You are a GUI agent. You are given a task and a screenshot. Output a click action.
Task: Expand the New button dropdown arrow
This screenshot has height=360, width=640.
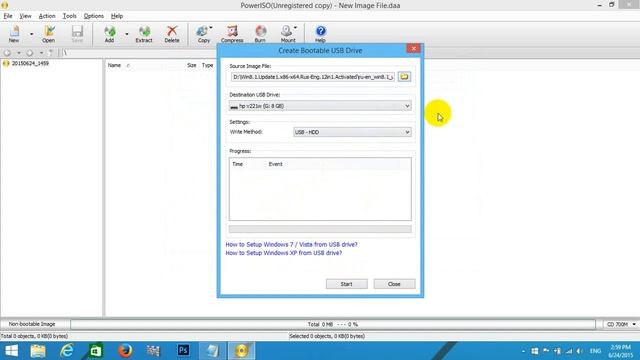tap(31, 34)
